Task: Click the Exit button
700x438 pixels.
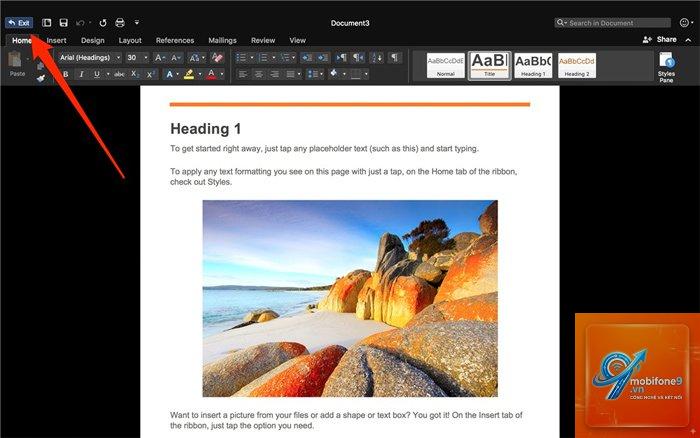Action: click(19, 23)
